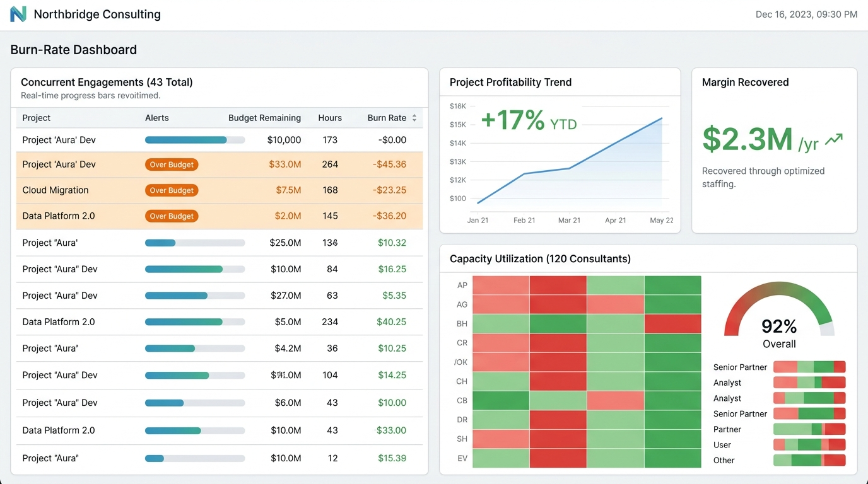Click the $16K axis label
The image size is (868, 484).
458,106
